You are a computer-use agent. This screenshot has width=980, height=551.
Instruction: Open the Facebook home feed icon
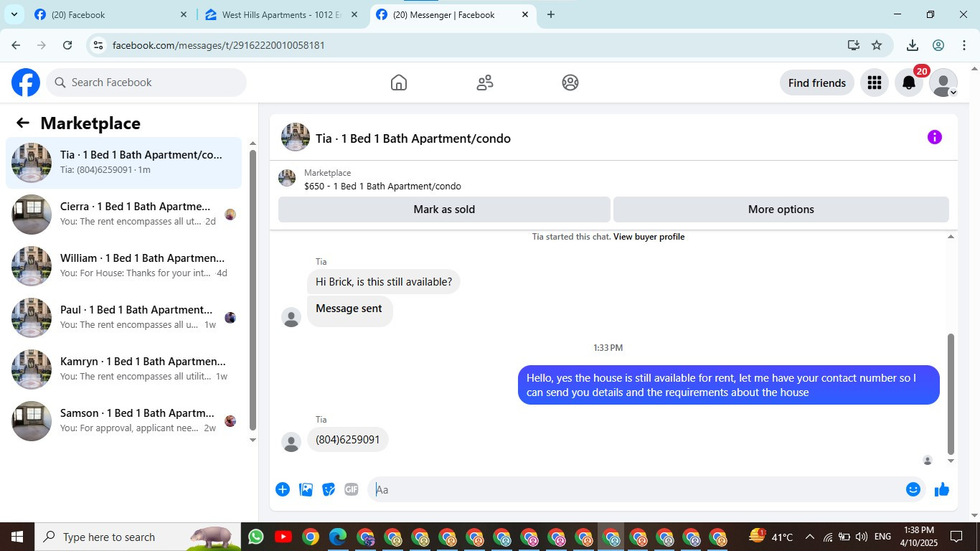[x=399, y=83]
